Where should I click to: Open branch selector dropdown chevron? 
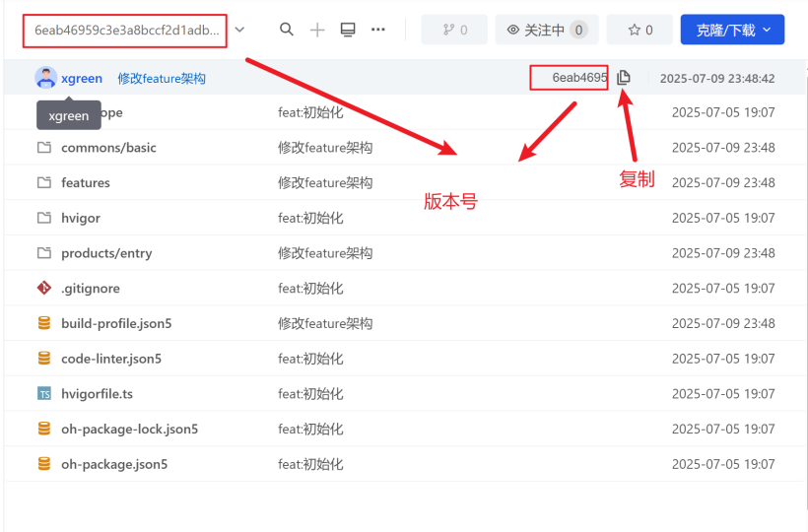[x=240, y=30]
